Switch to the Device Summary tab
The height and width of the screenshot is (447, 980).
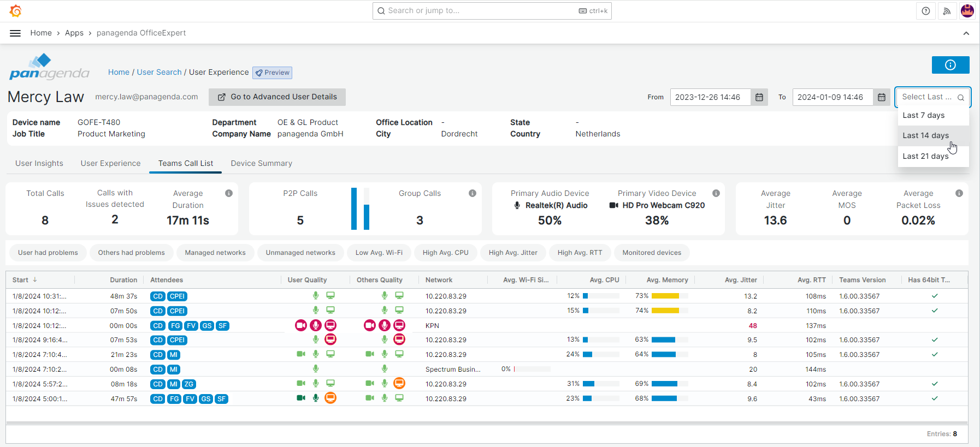point(262,163)
